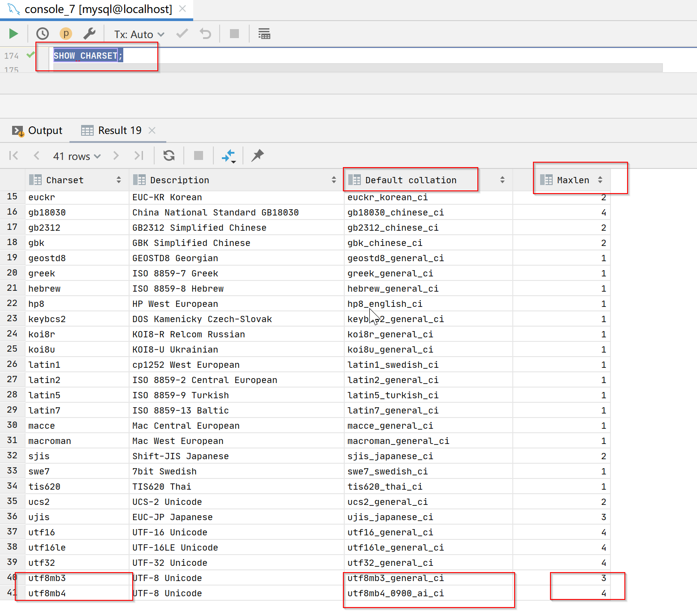
Task: Select cell 'tis620' in Charset column
Action: (x=77, y=487)
